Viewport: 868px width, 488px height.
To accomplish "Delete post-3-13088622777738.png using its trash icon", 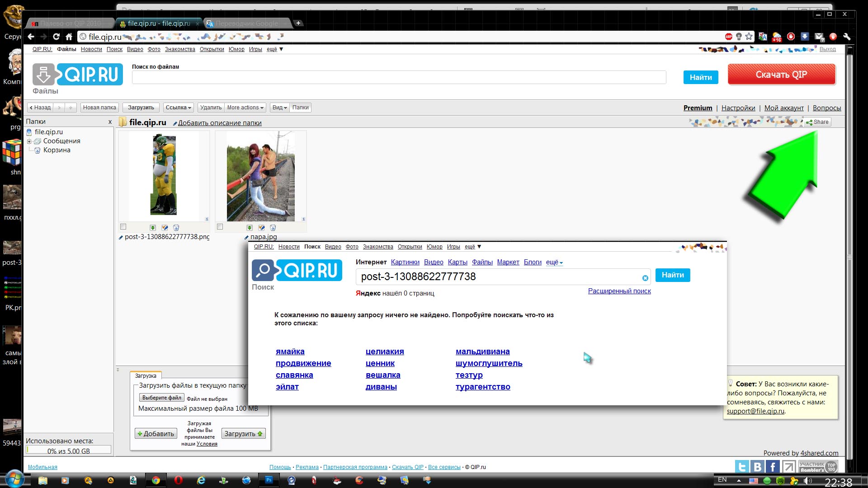I will click(176, 228).
